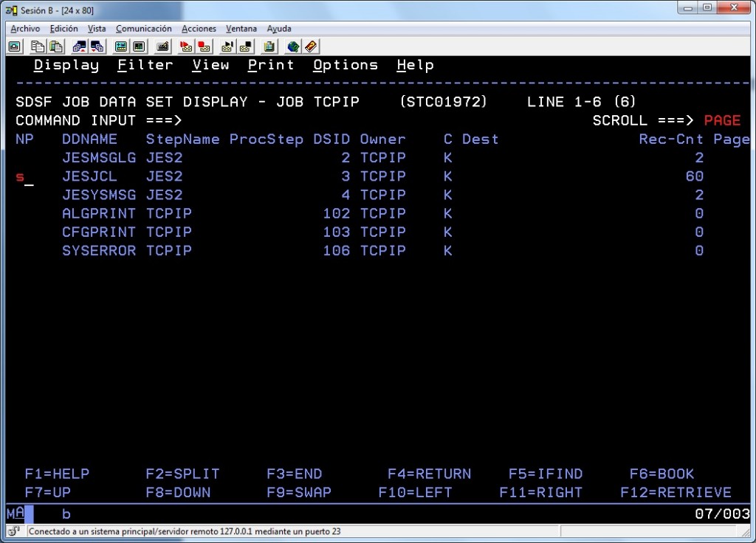The height and width of the screenshot is (543, 756).
Task: Click the Receive File from Host icon
Action: [x=97, y=46]
